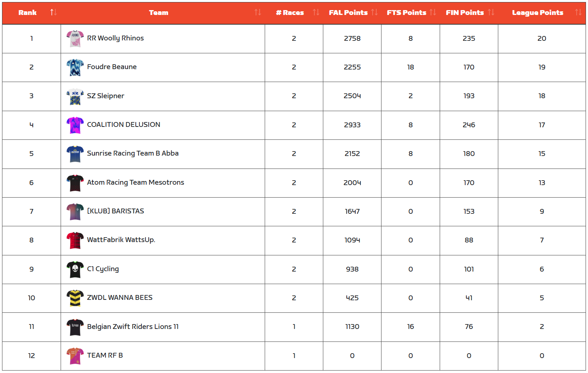The height and width of the screenshot is (373, 588).
Task: Click the TEAM RF B orange jersey
Action: 75,356
